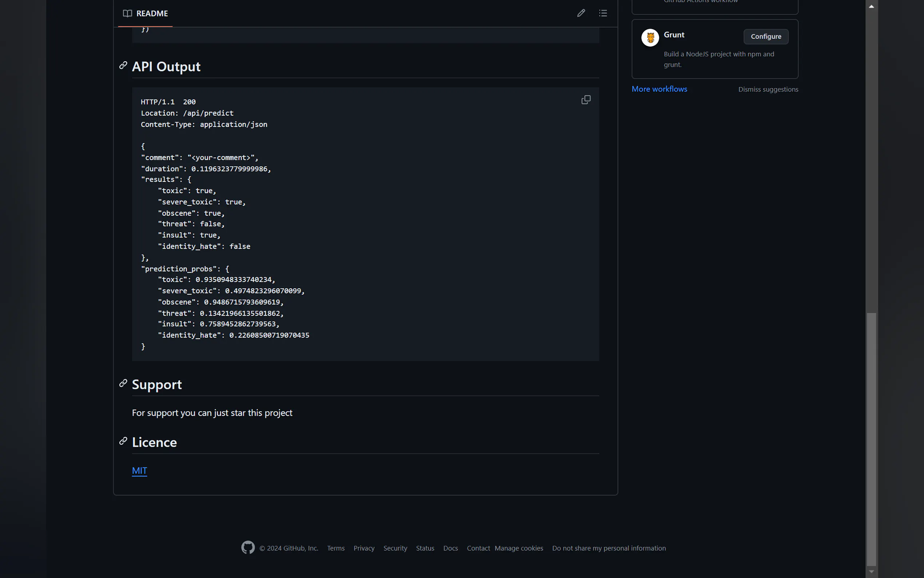Click the Grunt workflow logo icon
Viewport: 924px width, 578px height.
(650, 37)
